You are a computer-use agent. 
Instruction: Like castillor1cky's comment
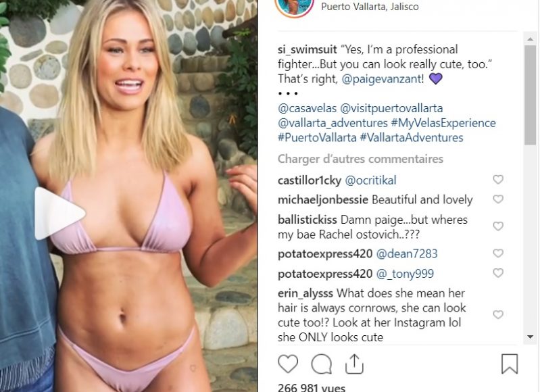pyautogui.click(x=498, y=180)
